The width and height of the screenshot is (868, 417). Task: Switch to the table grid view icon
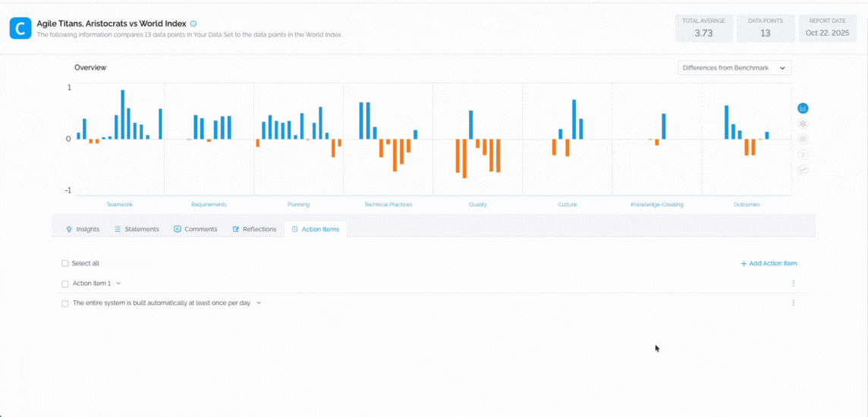803,139
